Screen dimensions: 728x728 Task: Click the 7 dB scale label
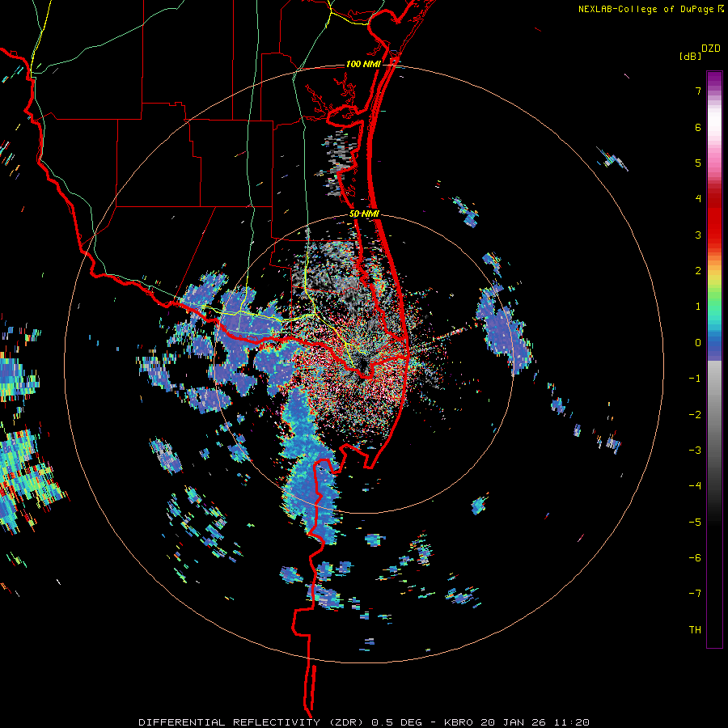point(698,91)
